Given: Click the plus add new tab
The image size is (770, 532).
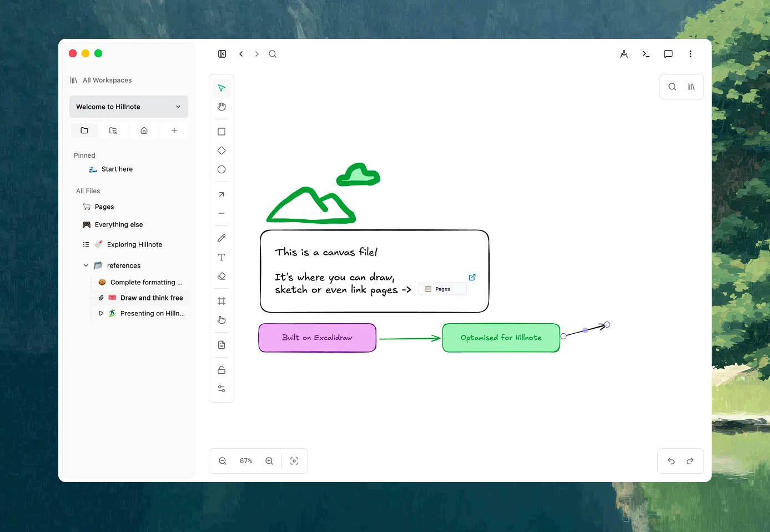Looking at the screenshot, I should pos(174,131).
